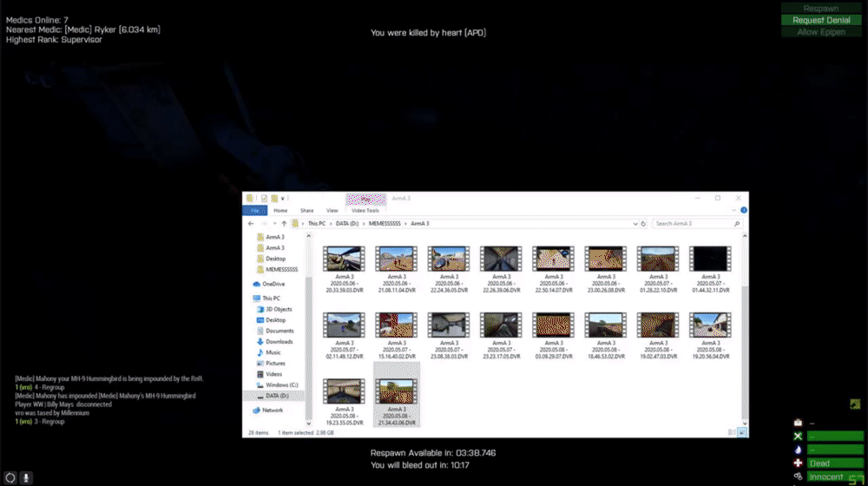Click the highlighted file 2020.05.08 - 21.34.43.06.DVR
The image size is (868, 486).
pos(397,395)
